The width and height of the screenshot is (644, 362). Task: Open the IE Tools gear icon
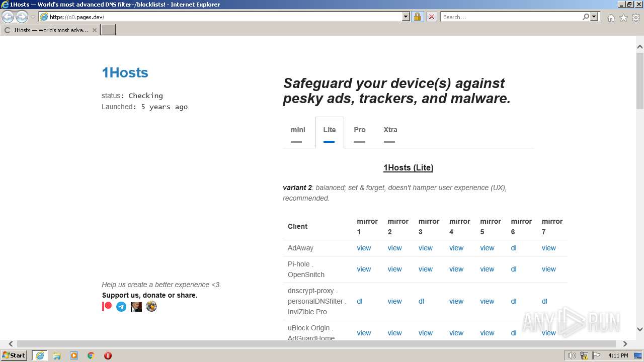coord(636,18)
